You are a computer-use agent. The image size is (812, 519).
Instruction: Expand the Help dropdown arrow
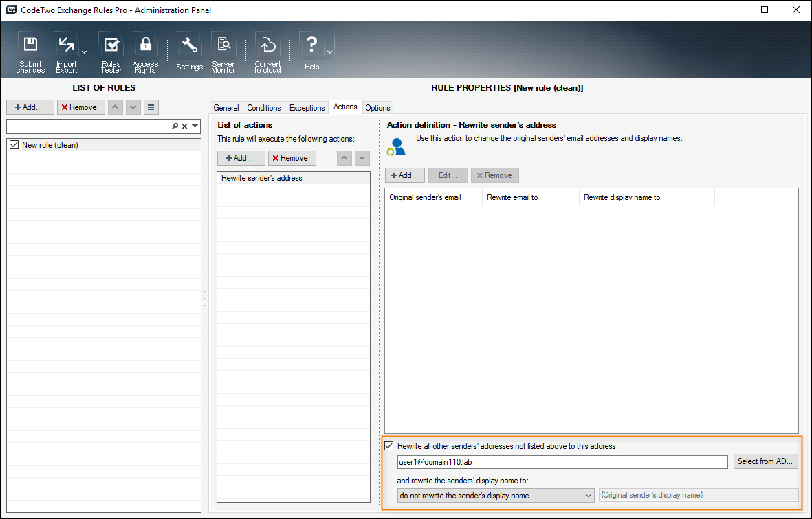[329, 52]
